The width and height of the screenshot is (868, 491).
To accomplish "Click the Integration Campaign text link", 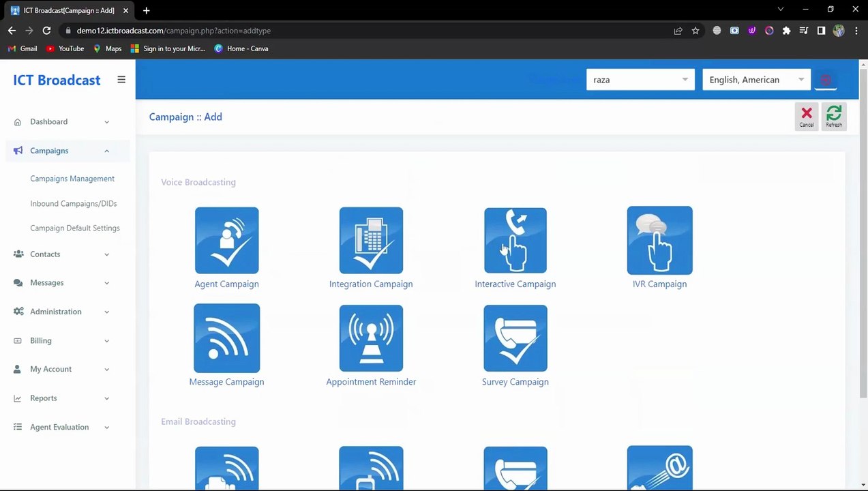I will point(371,284).
